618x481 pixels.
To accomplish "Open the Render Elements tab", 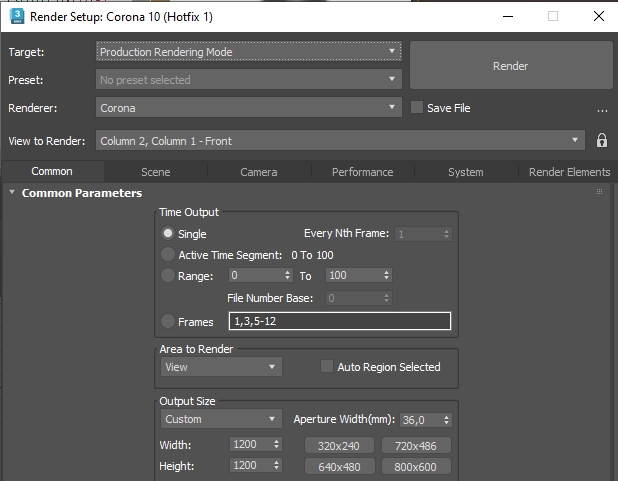I will point(569,172).
